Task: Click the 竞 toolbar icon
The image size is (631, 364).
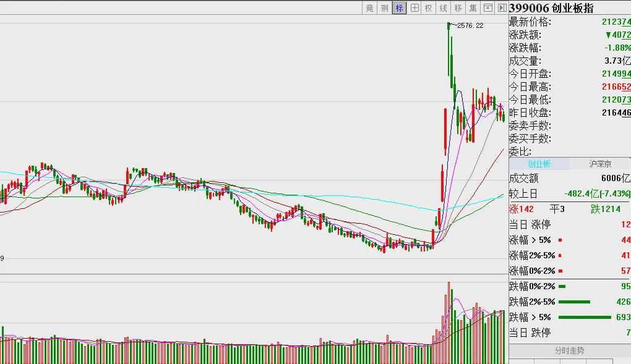Action: (x=369, y=8)
